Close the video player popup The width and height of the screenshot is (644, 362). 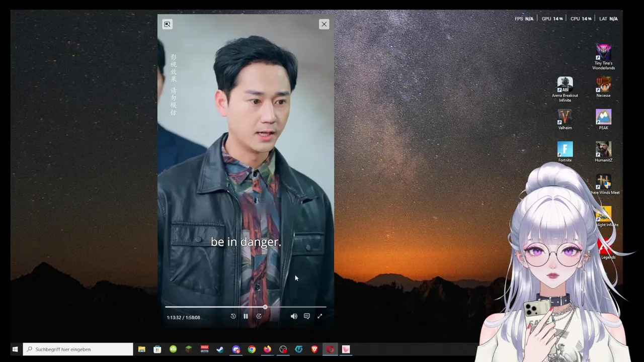point(324,24)
